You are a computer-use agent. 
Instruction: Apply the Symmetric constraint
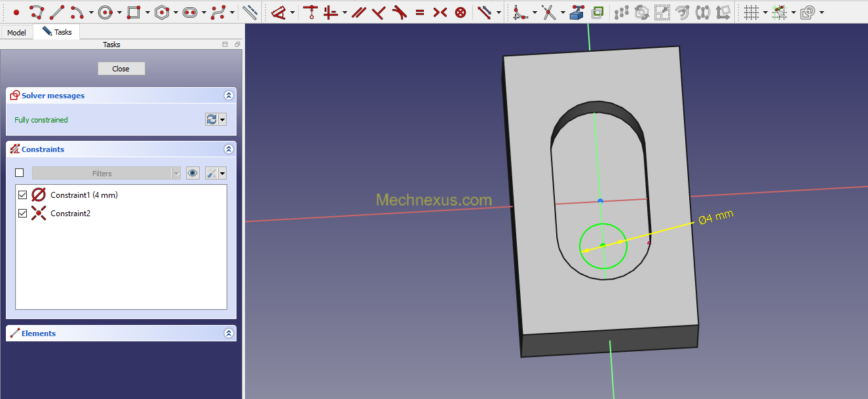click(x=440, y=12)
